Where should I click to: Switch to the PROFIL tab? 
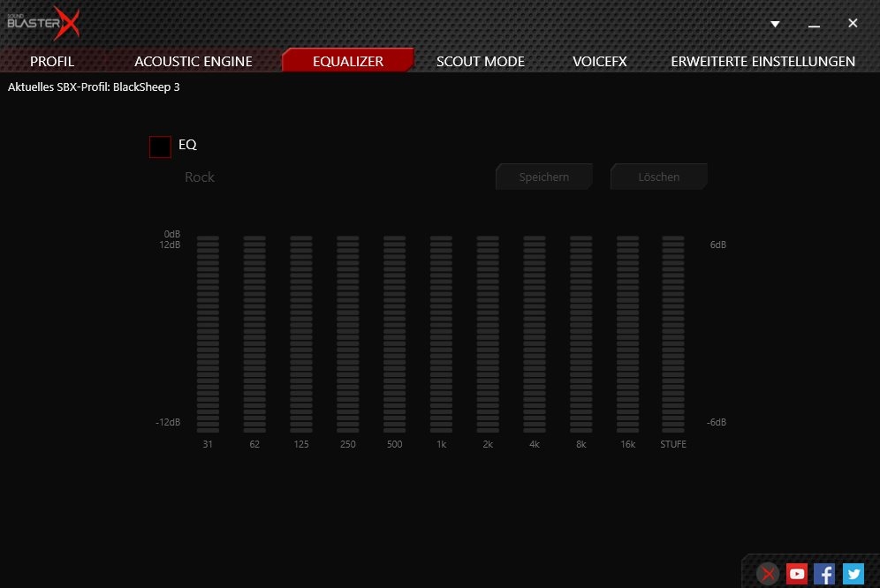tap(52, 61)
